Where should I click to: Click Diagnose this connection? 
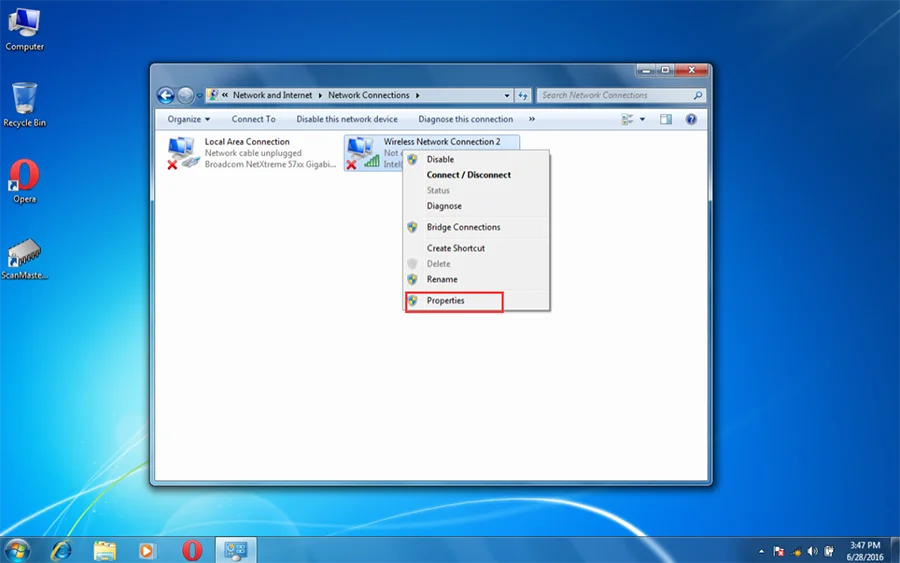click(465, 119)
